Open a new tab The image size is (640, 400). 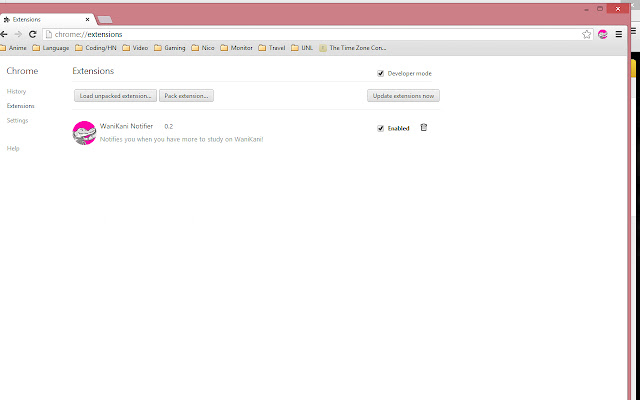105,20
